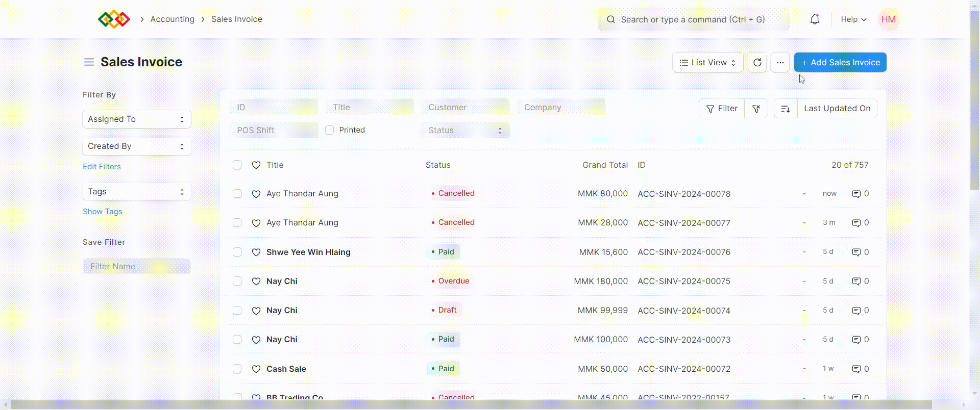Focus the Title filter field
980x410 pixels.
[370, 108]
